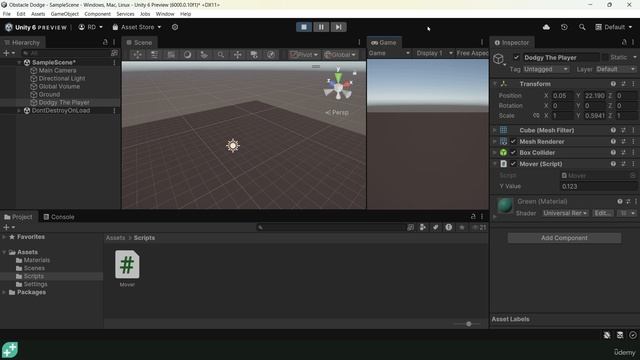Viewport: 640px width, 360px height.
Task: Open the Window menu
Action: tap(165, 14)
